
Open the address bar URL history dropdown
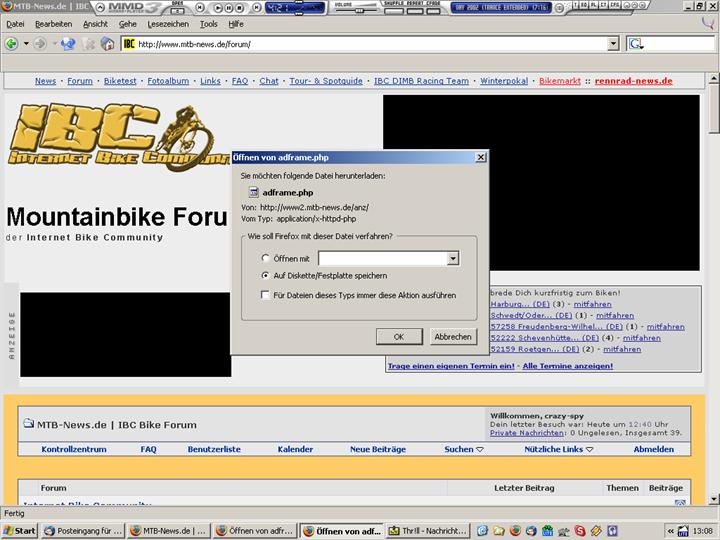click(613, 44)
